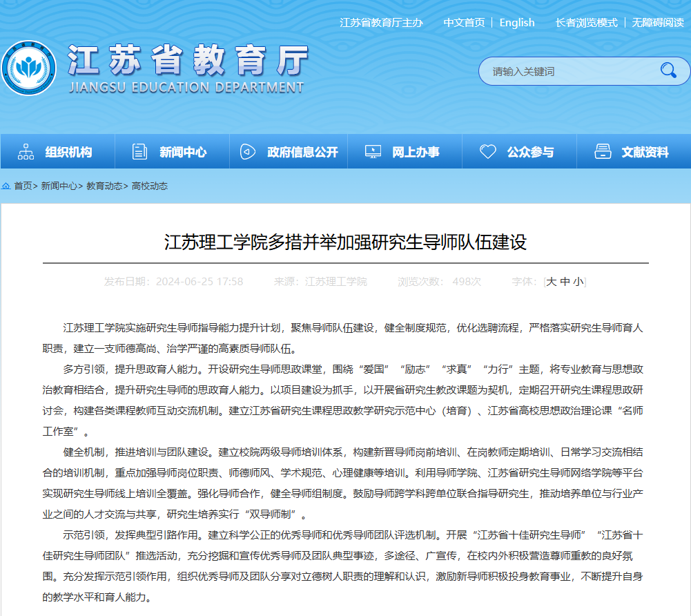
Task: Set the article font size to 小
Action: click(x=578, y=282)
